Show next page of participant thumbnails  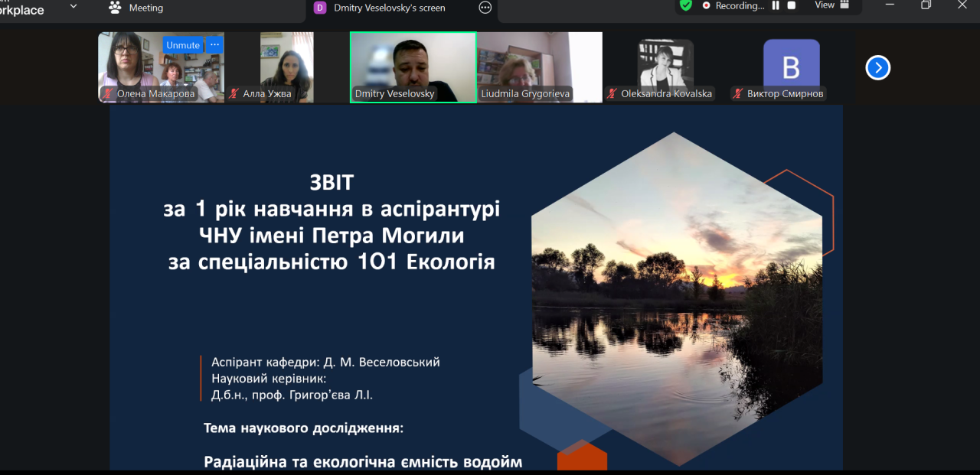[878, 68]
